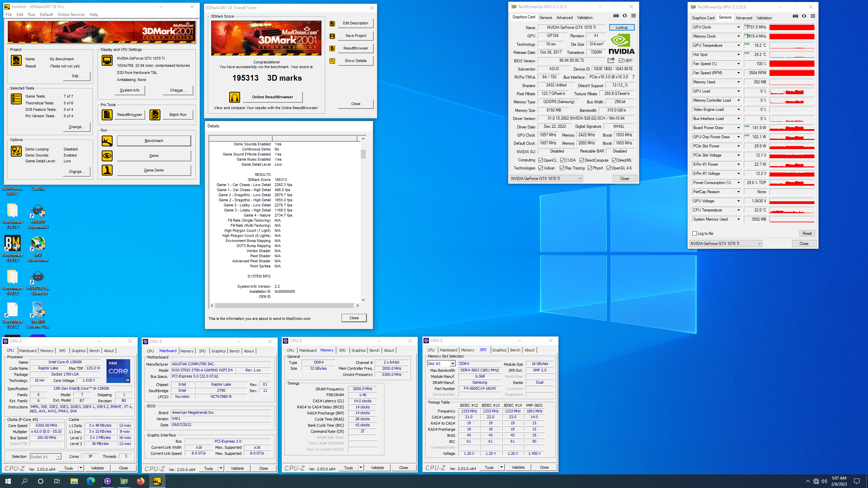The height and width of the screenshot is (488, 868).
Task: Click the Lookup button in GPU-Z
Action: tap(622, 27)
